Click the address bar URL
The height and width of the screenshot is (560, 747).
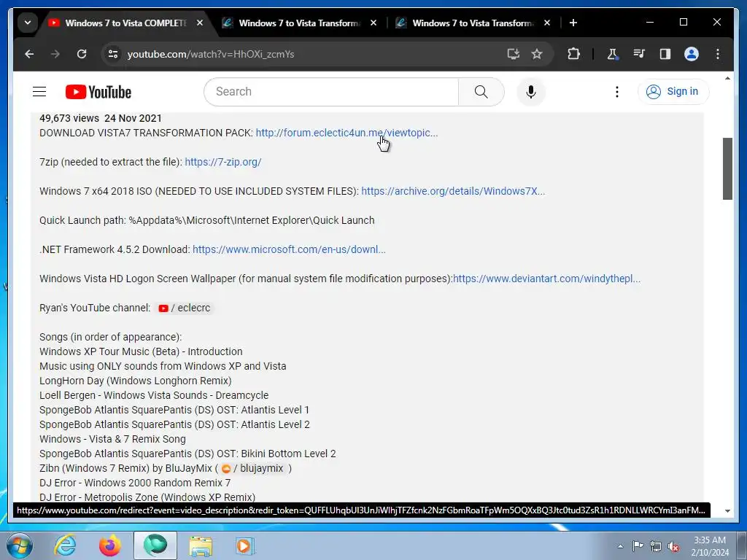click(211, 54)
